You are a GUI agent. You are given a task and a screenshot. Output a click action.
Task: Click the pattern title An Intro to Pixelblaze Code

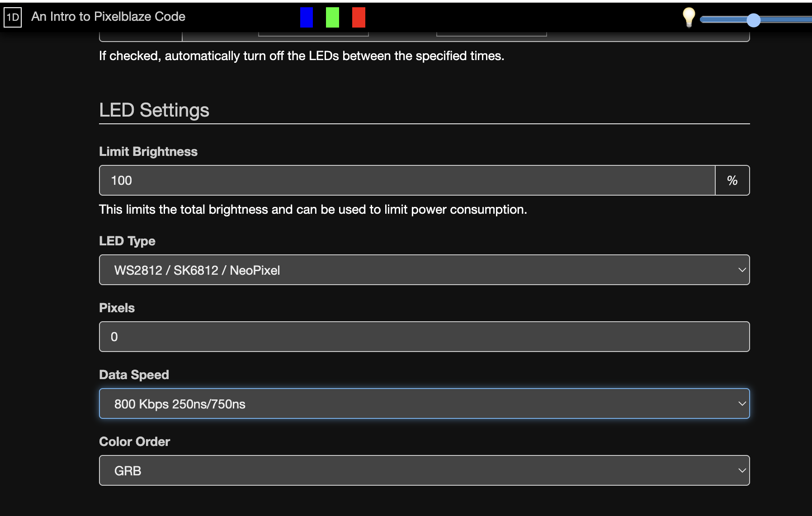(x=109, y=17)
